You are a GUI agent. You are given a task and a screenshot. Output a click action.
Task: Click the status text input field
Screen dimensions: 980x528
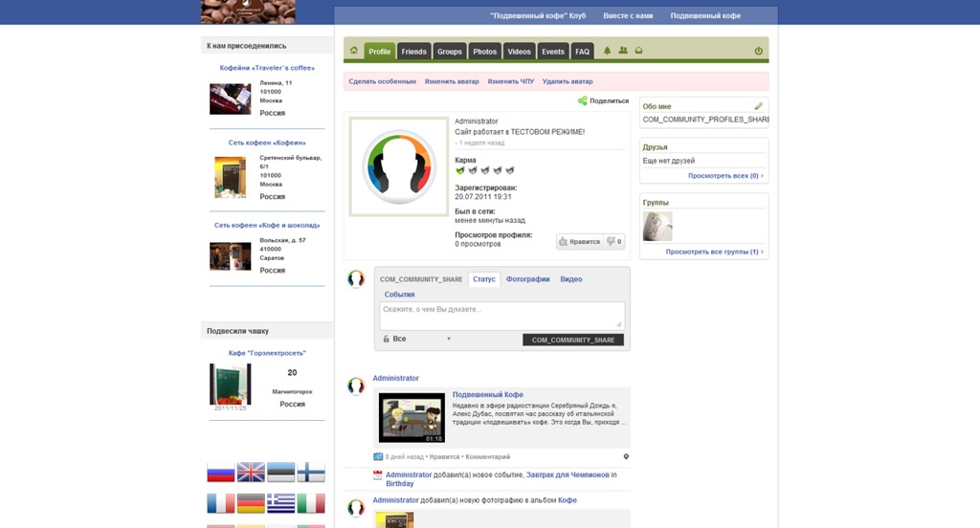pos(501,315)
